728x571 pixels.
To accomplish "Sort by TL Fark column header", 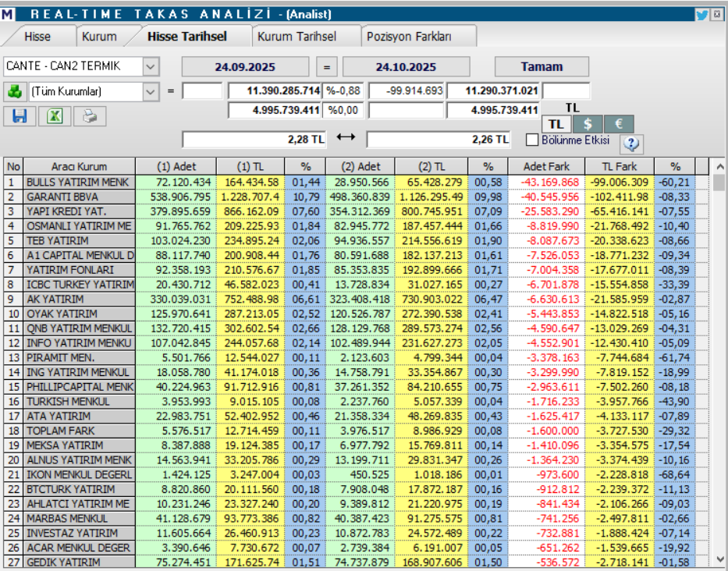I will pos(620,166).
